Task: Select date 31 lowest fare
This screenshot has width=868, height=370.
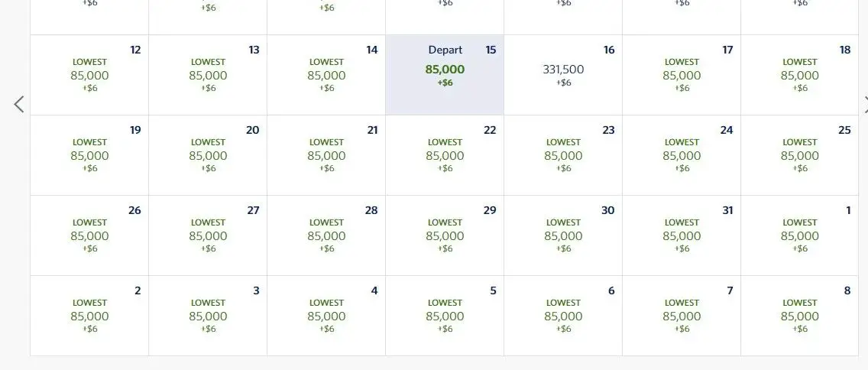Action: coord(682,235)
